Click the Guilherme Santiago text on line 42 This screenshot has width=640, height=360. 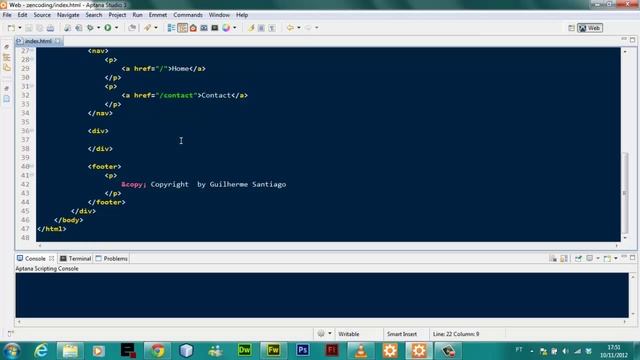[x=248, y=184]
